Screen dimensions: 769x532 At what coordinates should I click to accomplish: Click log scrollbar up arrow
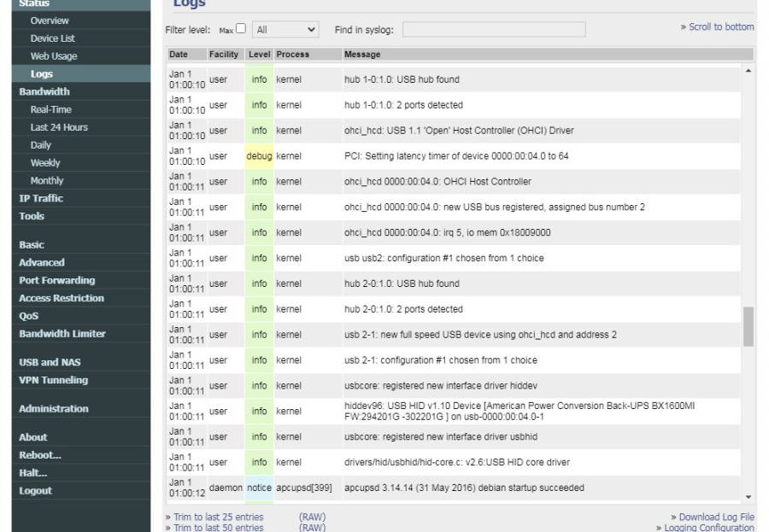(748, 71)
